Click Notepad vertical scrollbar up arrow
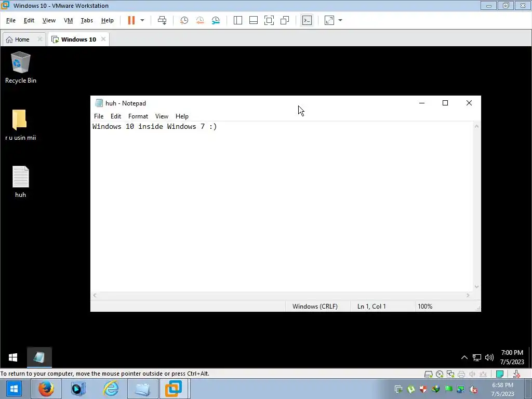This screenshot has height=399, width=532. (477, 126)
